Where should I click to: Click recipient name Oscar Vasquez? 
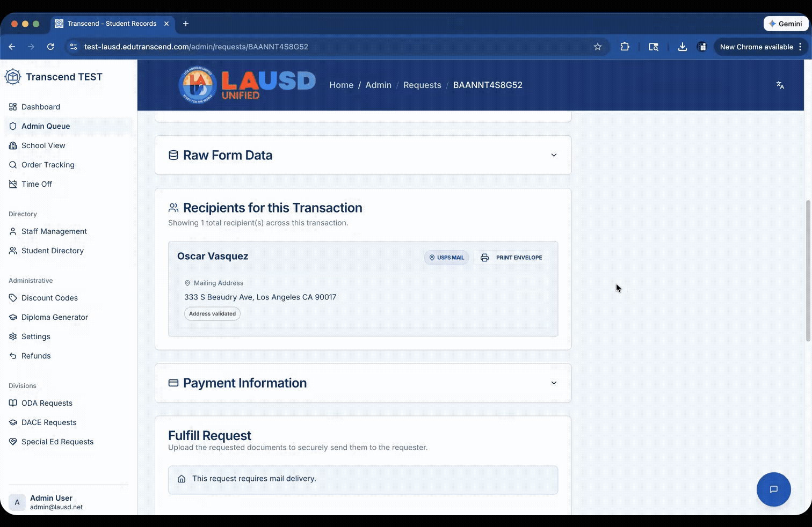click(213, 256)
